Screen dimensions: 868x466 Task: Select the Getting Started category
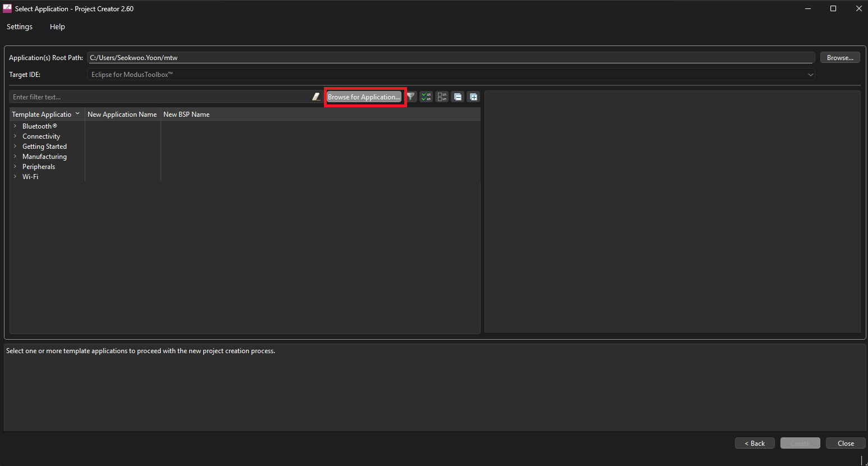[44, 147]
